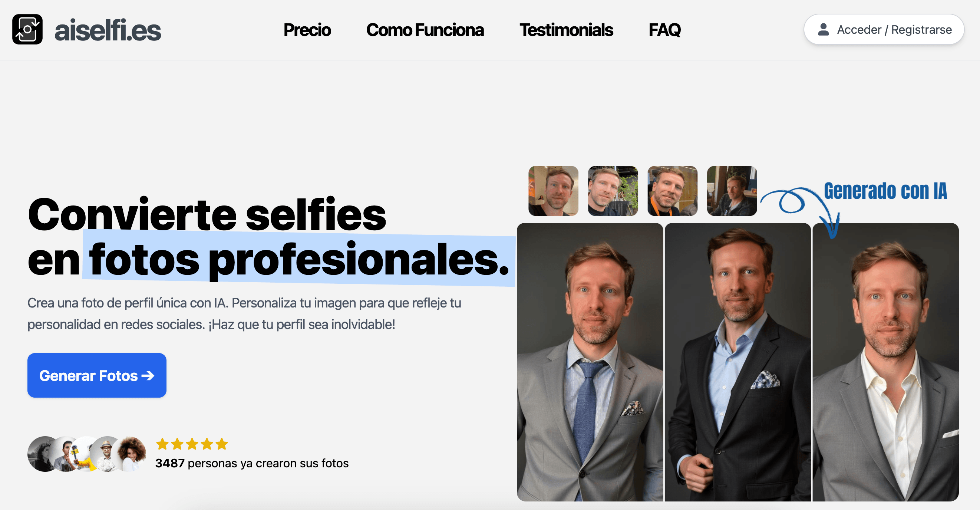
Task: Go to Testimonials section
Action: pos(566,30)
